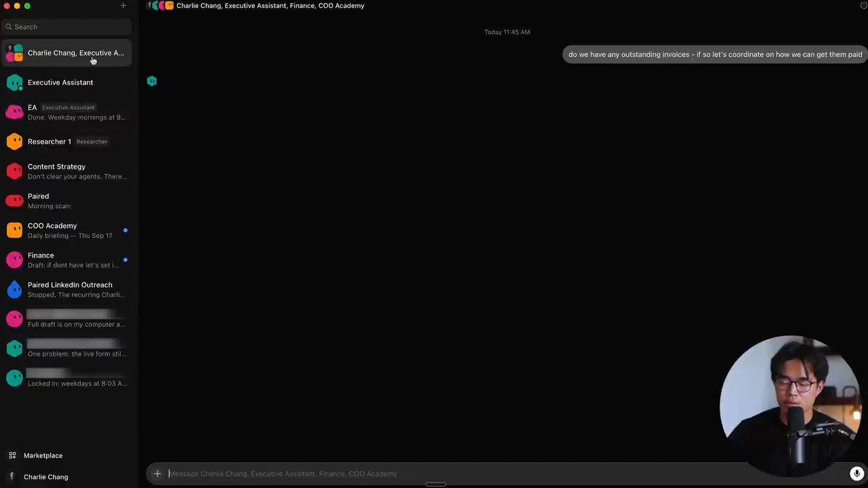
Task: Open conversation with preview "One problem: the live form"
Action: click(66, 349)
